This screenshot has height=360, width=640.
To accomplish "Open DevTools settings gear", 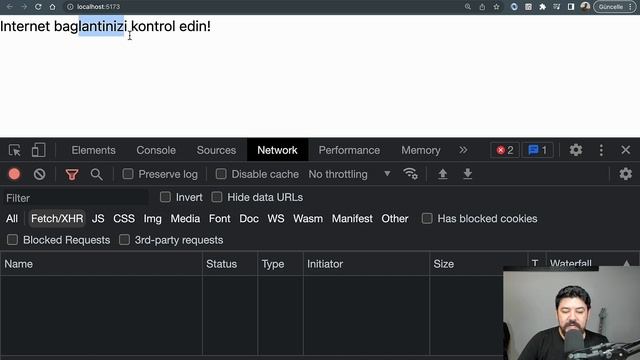I will point(576,150).
